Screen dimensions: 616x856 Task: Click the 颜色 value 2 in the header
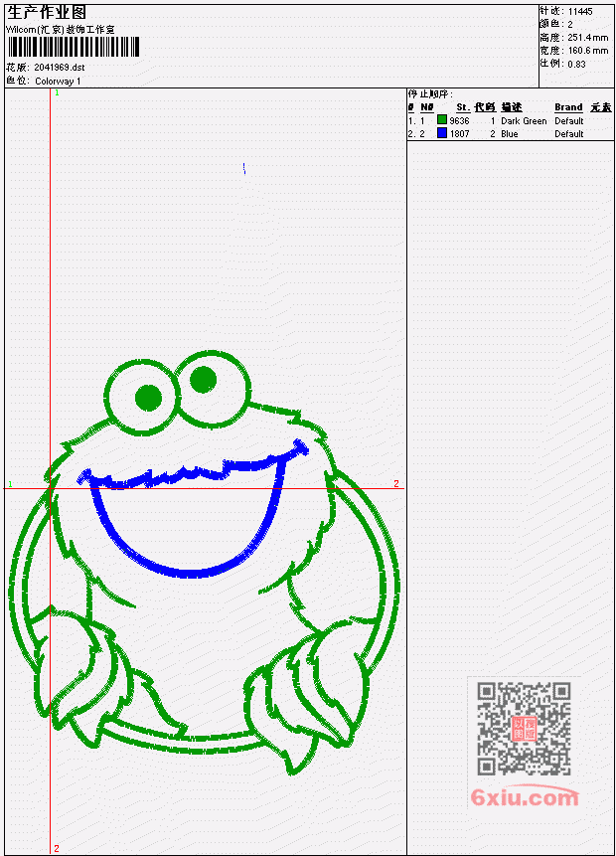(x=570, y=25)
